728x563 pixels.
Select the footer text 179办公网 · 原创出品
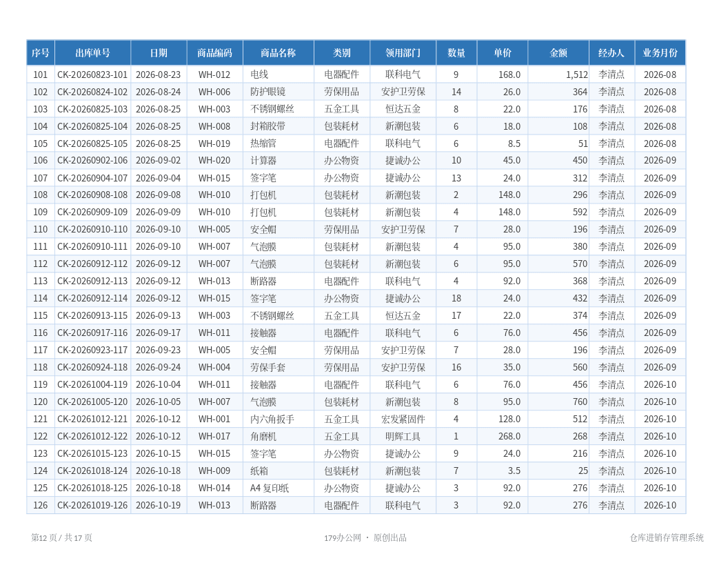pos(365,537)
